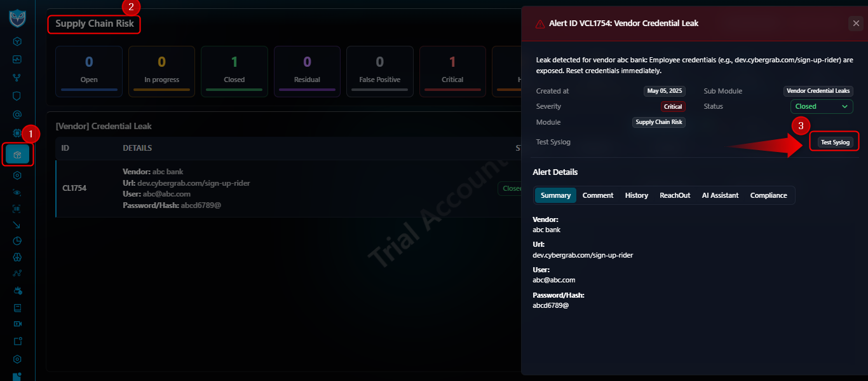
Task: Click the May 05, 2025 date badge
Action: (x=665, y=91)
